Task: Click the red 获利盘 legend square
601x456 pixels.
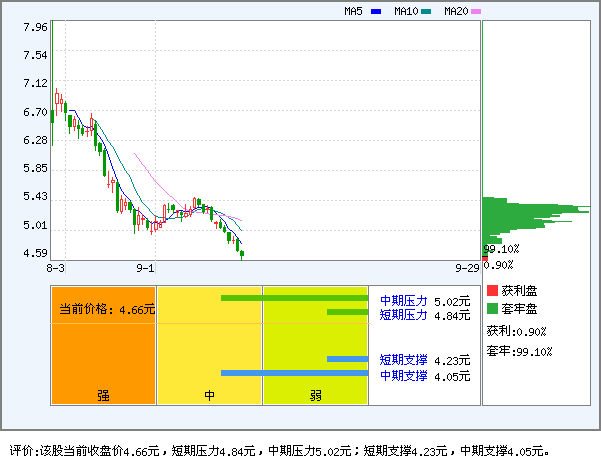Action: click(493, 290)
